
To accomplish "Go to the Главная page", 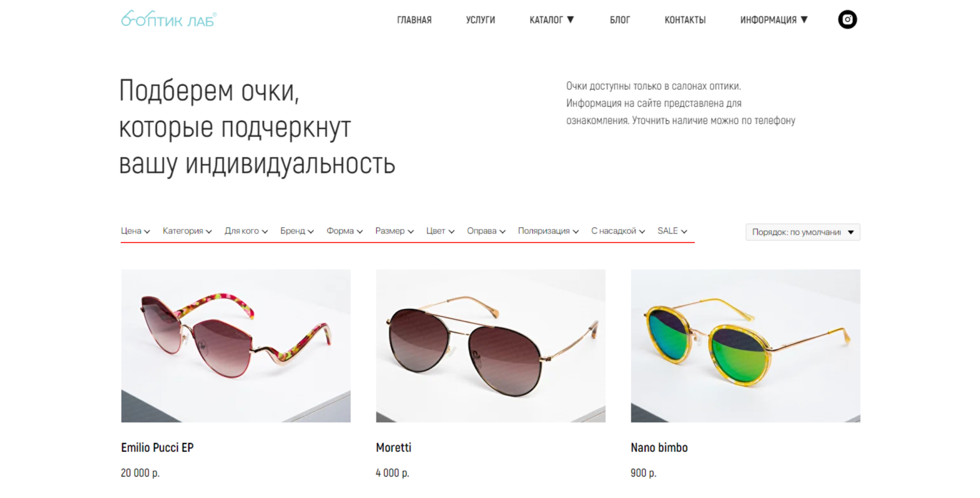I will (414, 20).
